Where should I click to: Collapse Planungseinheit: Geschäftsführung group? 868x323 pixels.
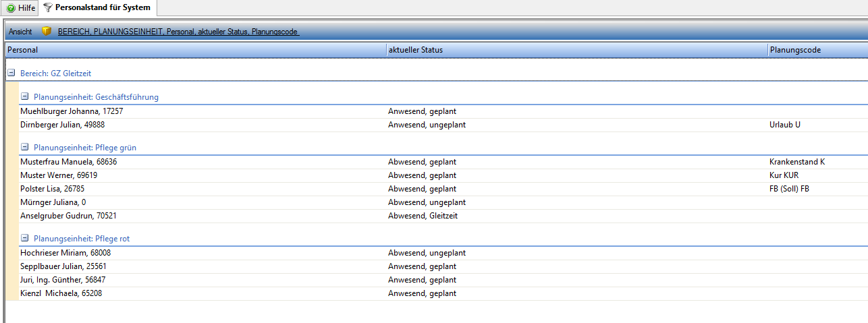tap(25, 97)
